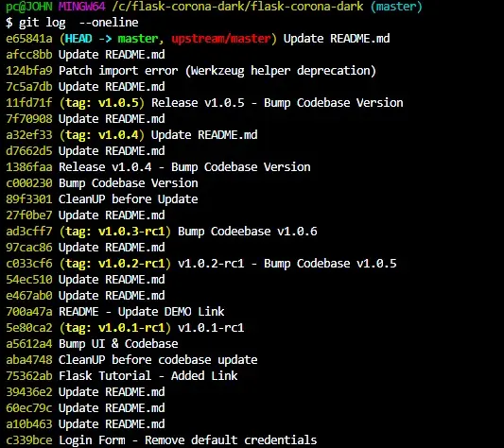Click commit hash a10b463

pyautogui.click(x=29, y=424)
